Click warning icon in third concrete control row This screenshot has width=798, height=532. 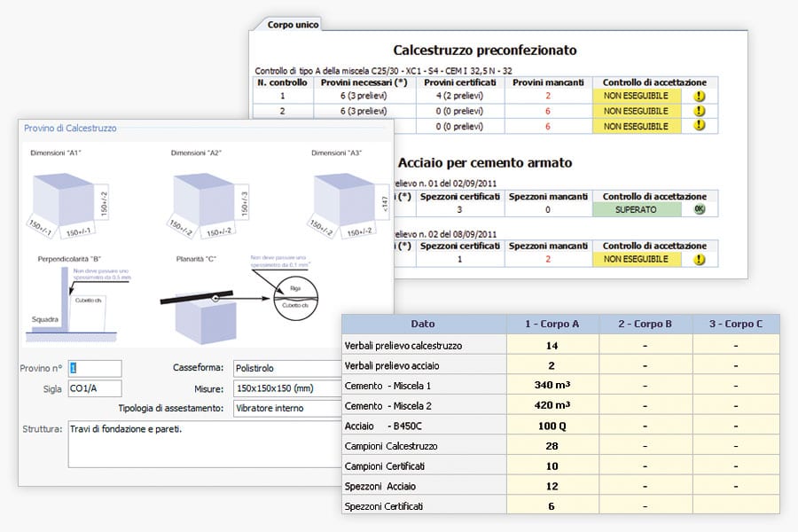[x=699, y=126]
